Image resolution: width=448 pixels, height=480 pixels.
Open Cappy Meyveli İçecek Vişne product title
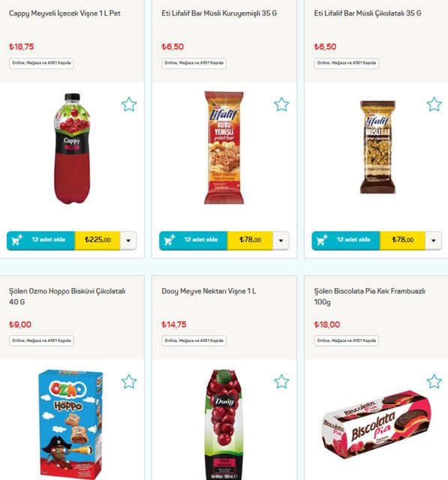tap(65, 13)
